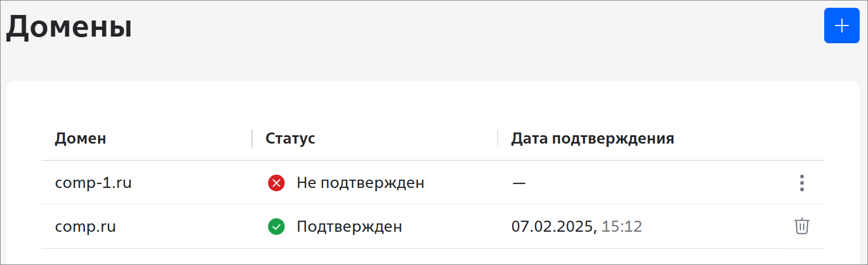Click the blue plus add domain button

tap(841, 26)
